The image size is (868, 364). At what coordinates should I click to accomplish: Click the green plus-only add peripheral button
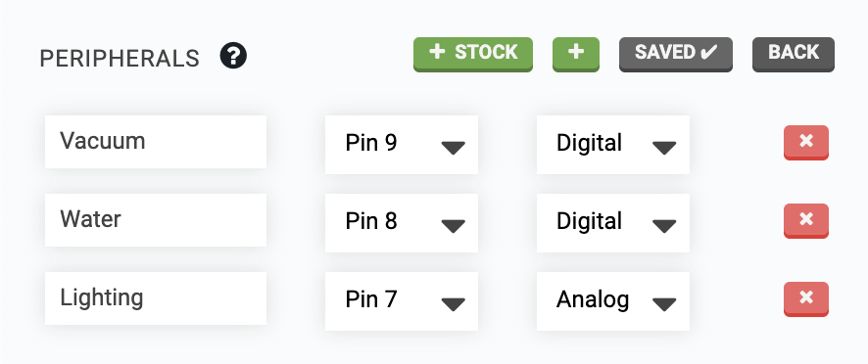(x=576, y=54)
